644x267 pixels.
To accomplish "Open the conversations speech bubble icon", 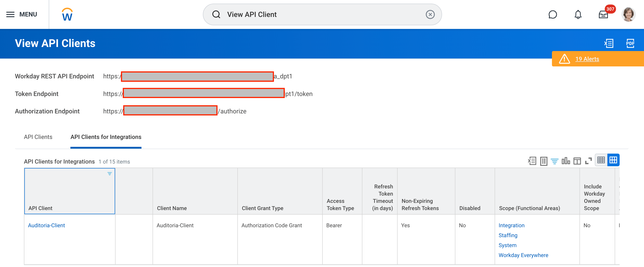I will point(553,14).
